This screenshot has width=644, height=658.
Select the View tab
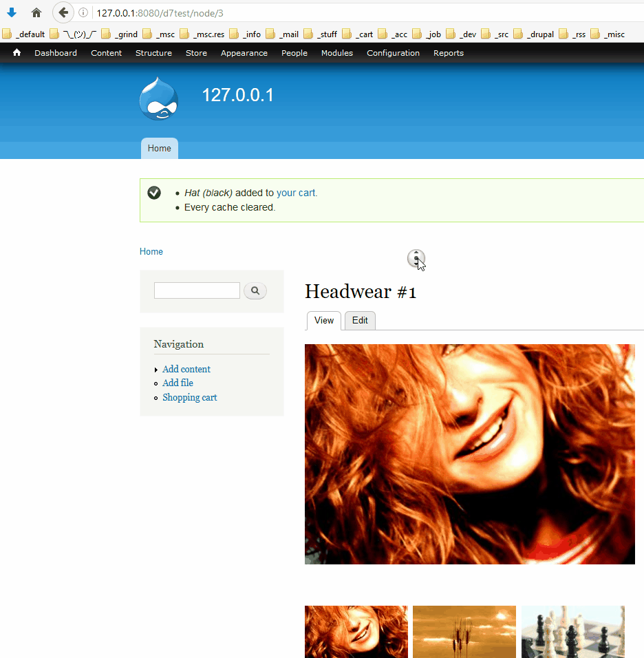coord(324,321)
